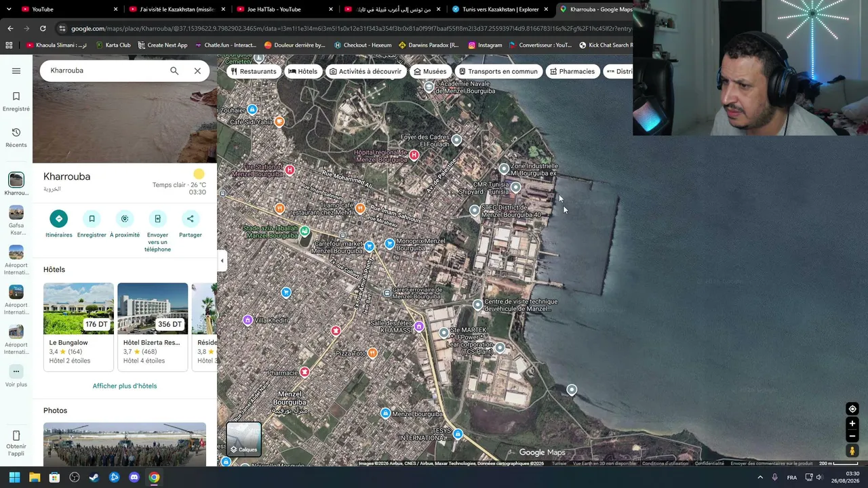The image size is (868, 488).
Task: Open the helicopter photo under Photos
Action: (125, 445)
